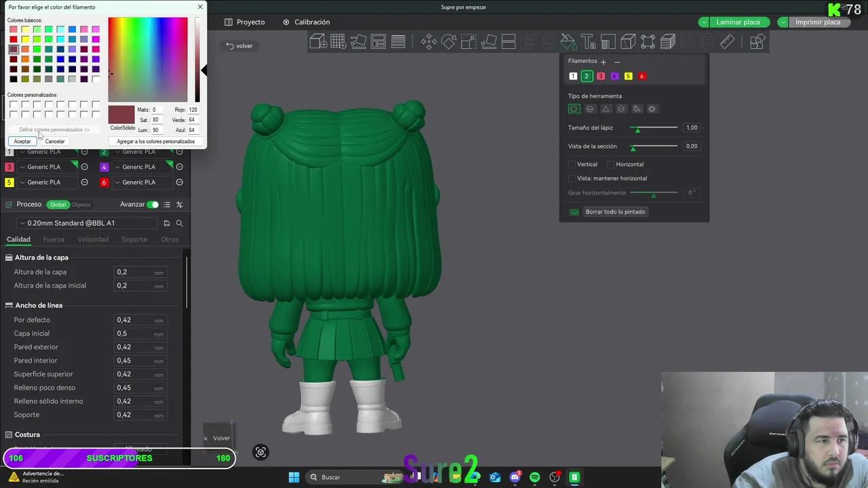Click the Add cube/primitive toolbar icon
Image resolution: width=868 pixels, height=488 pixels.
click(x=318, y=42)
